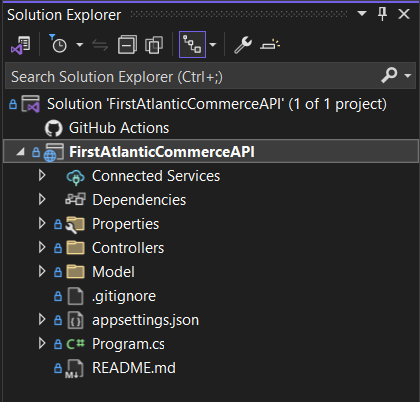Click the Model folder icon

[x=75, y=272]
